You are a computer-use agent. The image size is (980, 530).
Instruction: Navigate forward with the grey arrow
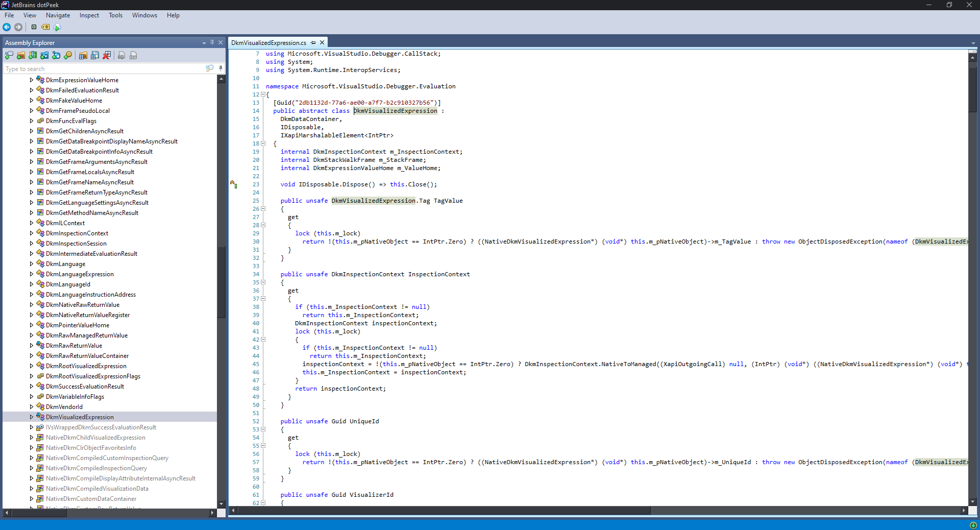pos(18,27)
